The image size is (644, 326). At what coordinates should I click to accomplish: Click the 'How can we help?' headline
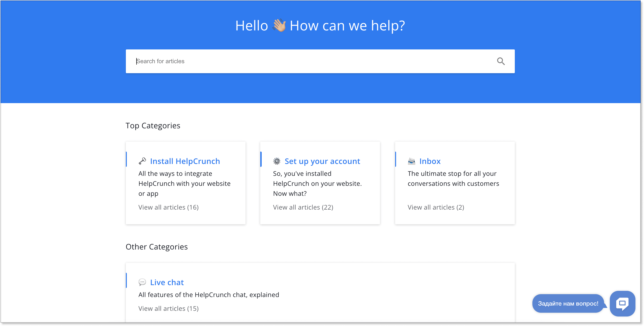coord(347,25)
